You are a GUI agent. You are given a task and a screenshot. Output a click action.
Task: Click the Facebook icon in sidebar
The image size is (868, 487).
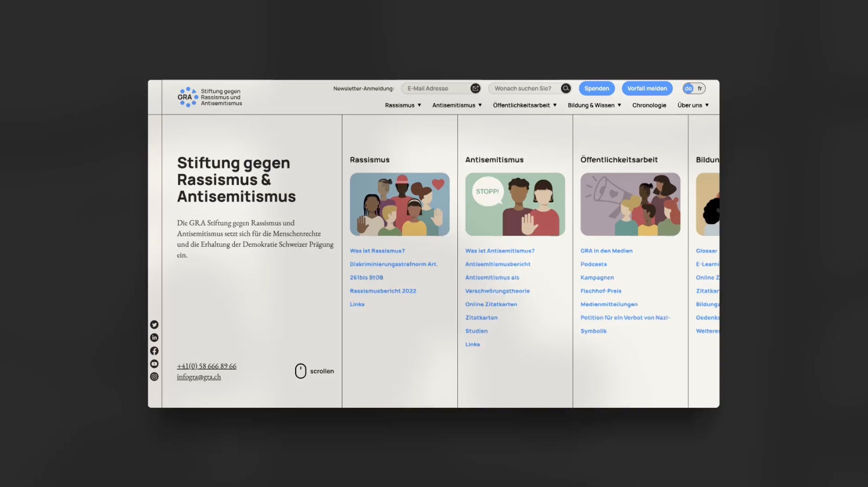pyautogui.click(x=154, y=351)
